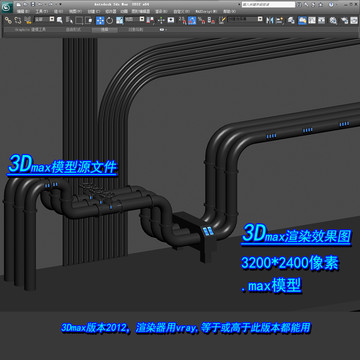The width and height of the screenshot is (360, 360).
Task: Switch to Graphite 建模工具 ribbon tab
Action: [x=30, y=30]
